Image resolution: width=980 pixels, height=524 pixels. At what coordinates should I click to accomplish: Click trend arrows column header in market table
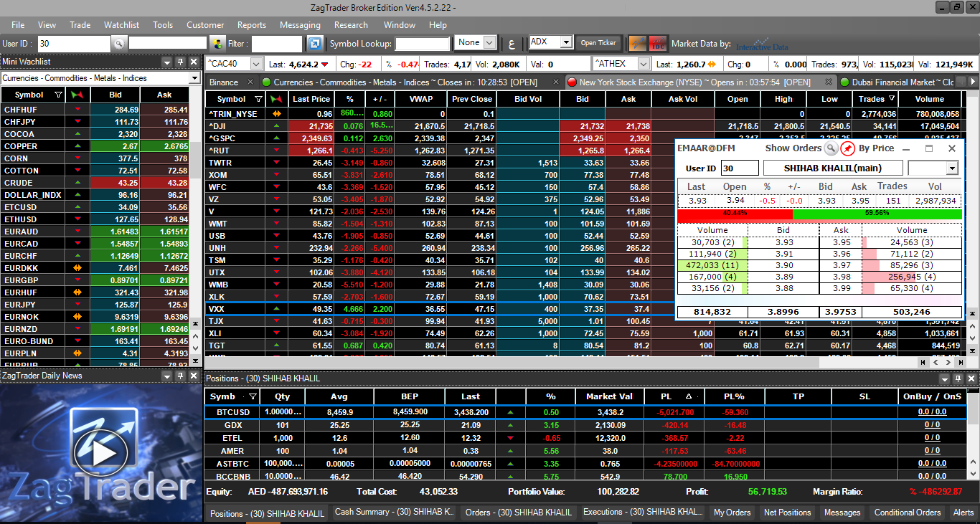276,99
